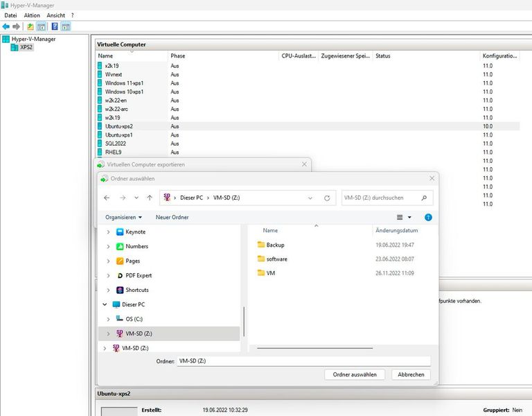This screenshot has height=416, width=532.
Task: Expand the OS (C:) drive node
Action: [x=108, y=319]
